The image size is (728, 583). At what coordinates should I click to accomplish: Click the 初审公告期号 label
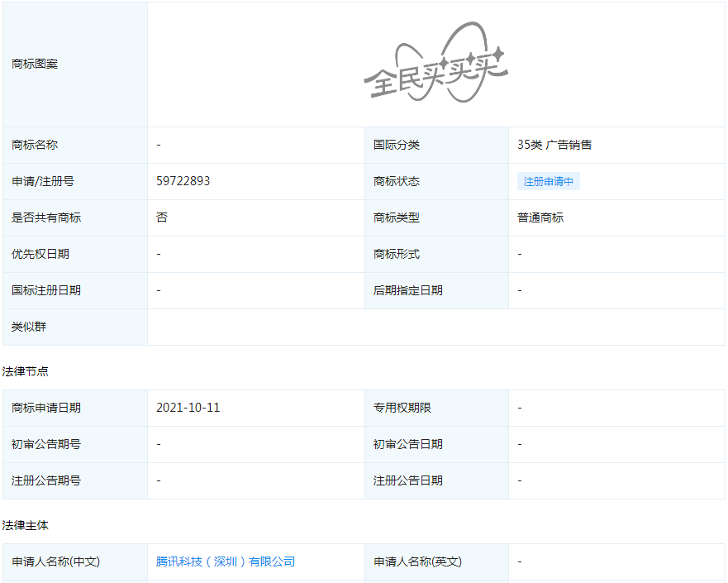[x=46, y=444]
